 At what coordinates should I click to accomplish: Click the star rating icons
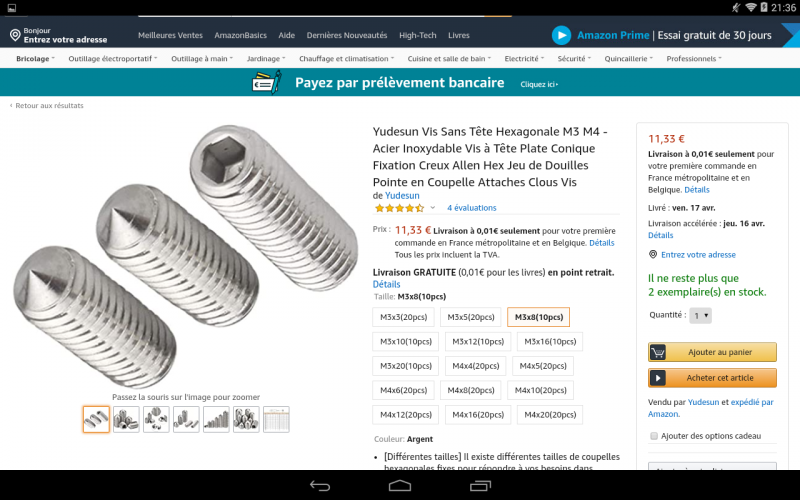(399, 208)
